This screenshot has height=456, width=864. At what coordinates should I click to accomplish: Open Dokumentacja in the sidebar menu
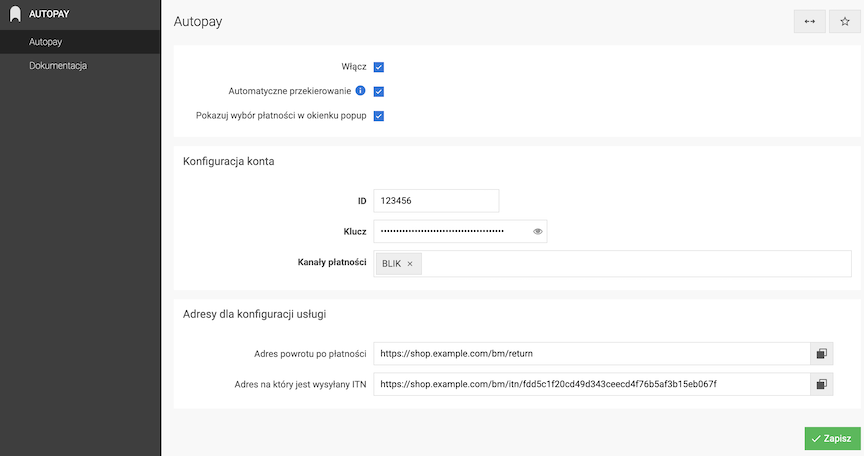tap(80, 66)
